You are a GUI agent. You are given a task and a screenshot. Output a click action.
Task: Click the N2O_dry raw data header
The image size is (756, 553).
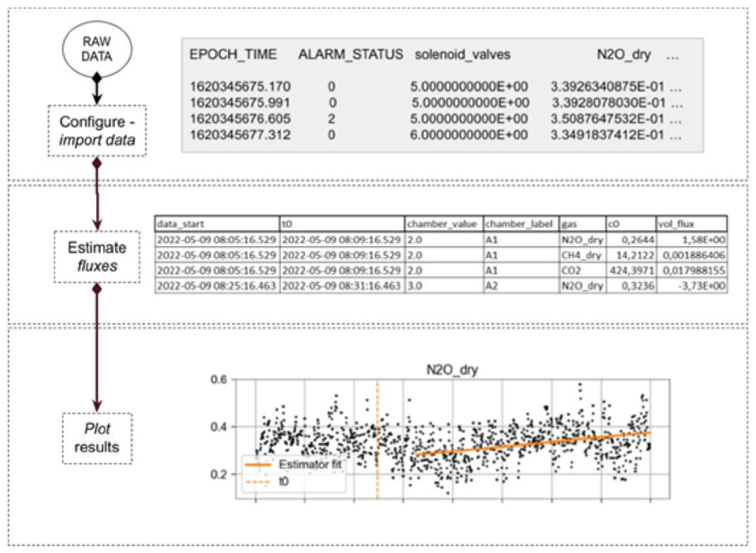coord(624,54)
